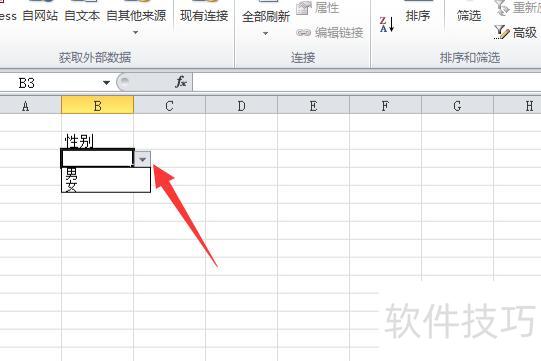Click the 自文本 (From Text) button
541x361 pixels.
pos(82,16)
